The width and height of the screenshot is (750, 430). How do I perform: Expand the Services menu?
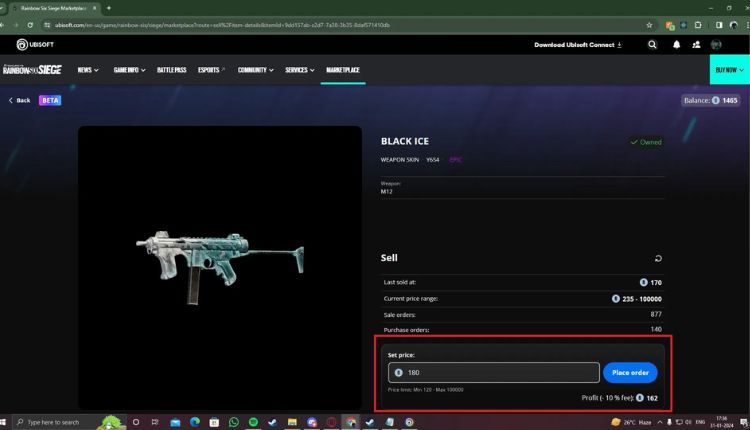pyautogui.click(x=299, y=70)
